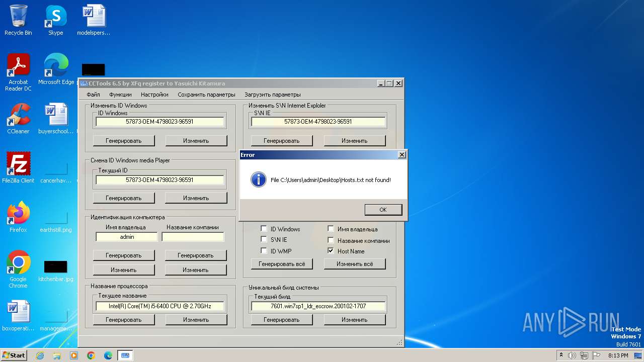Launch the Microsoft Edge desktop shortcut
Screen dimensions: 644x362
56,69
